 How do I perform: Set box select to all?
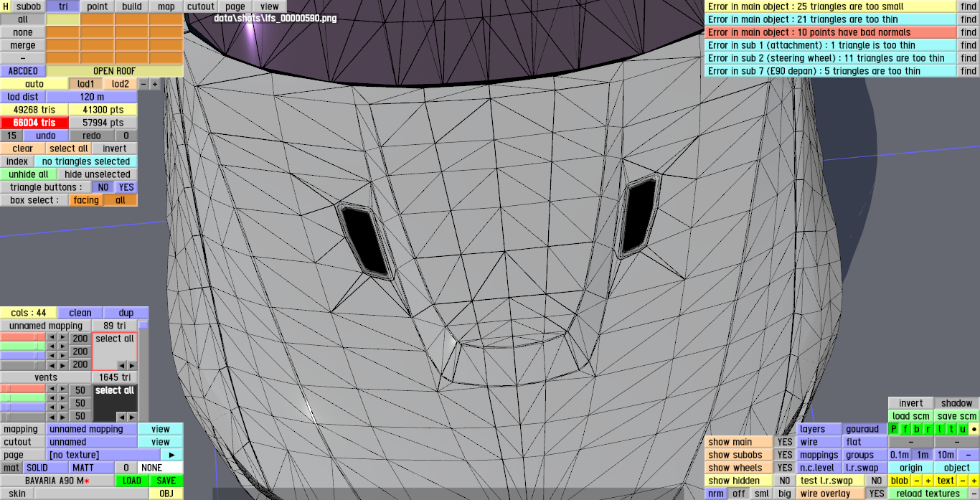click(121, 200)
